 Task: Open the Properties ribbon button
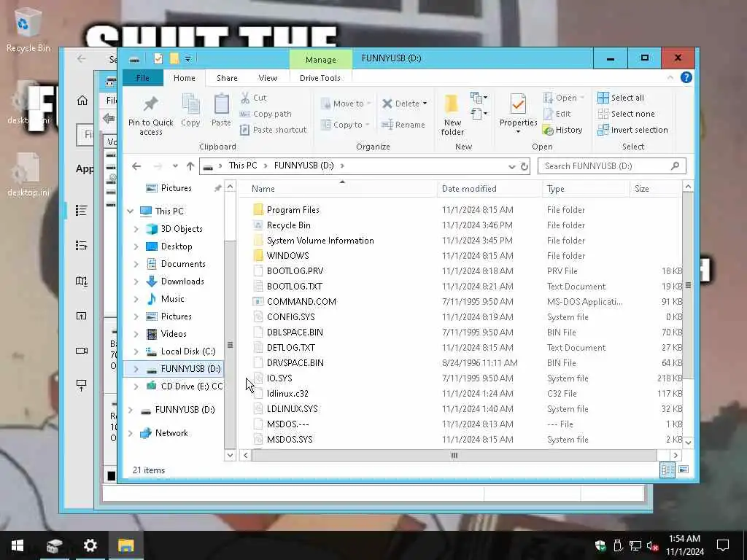coord(518,114)
